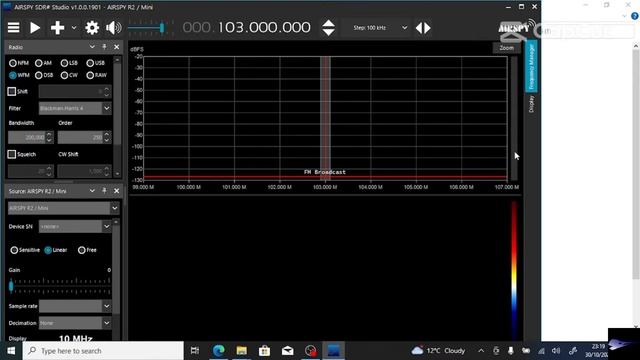Open the Radio panel menu chevron

92,47
